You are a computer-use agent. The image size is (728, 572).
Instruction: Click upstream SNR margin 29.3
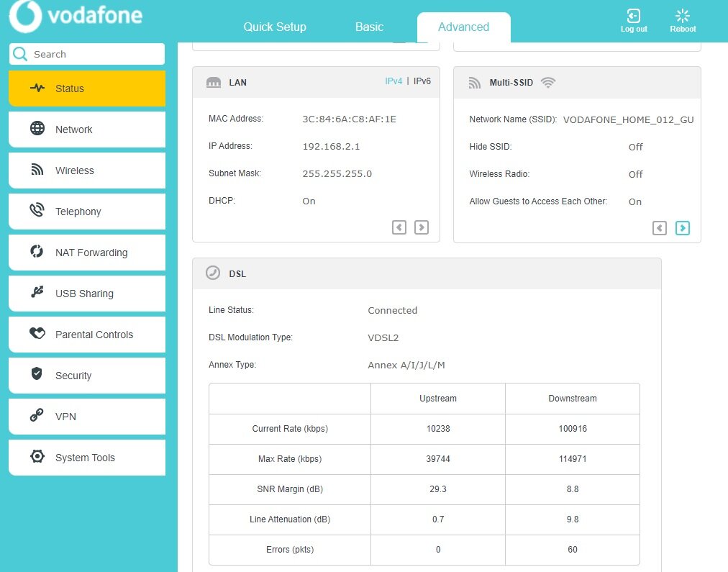(438, 489)
